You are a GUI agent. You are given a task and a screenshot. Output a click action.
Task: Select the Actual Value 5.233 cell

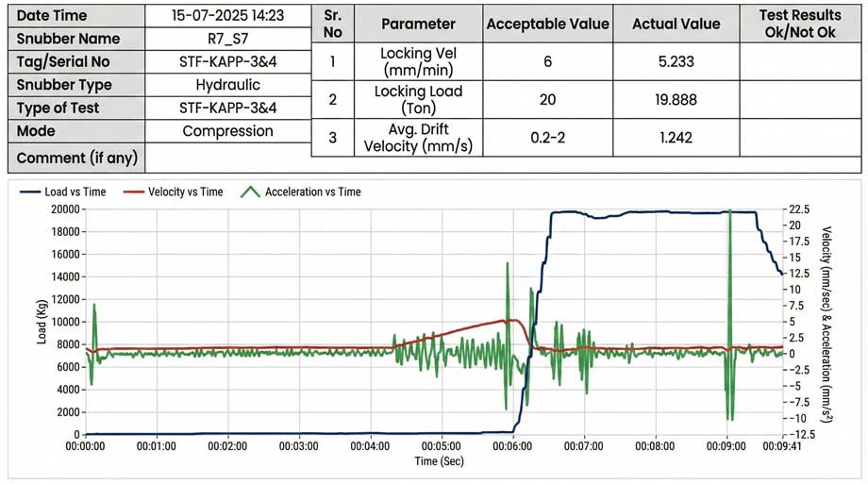tap(676, 63)
